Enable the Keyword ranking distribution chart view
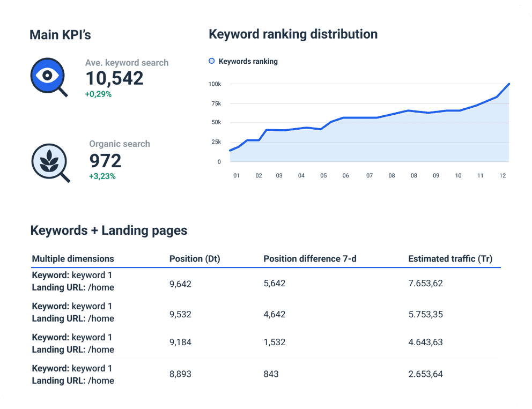This screenshot has width=532, height=409. [x=293, y=34]
